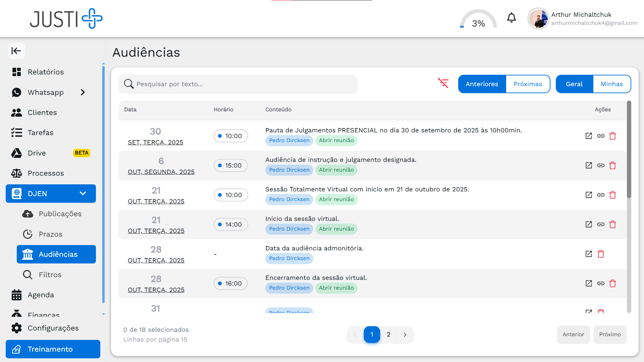This screenshot has height=362, width=644.
Task: Expand the Whatsapp submenu chevron
Action: [83, 93]
